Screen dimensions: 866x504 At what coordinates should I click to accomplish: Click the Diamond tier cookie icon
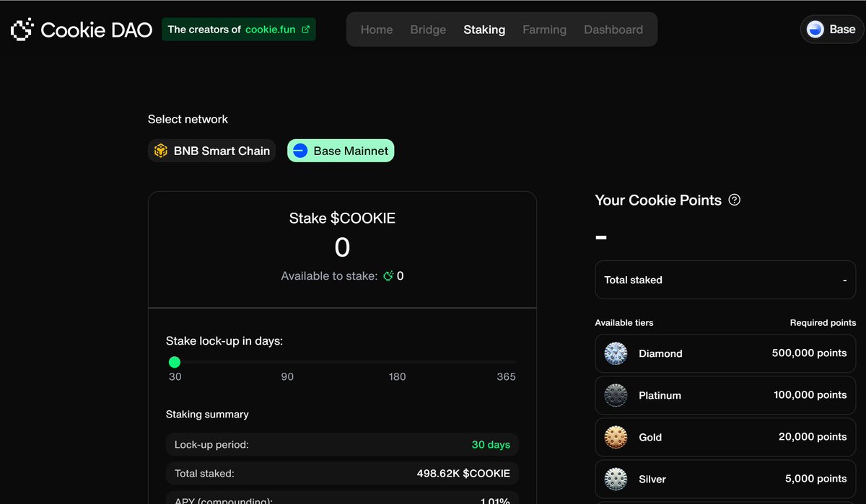[616, 353]
